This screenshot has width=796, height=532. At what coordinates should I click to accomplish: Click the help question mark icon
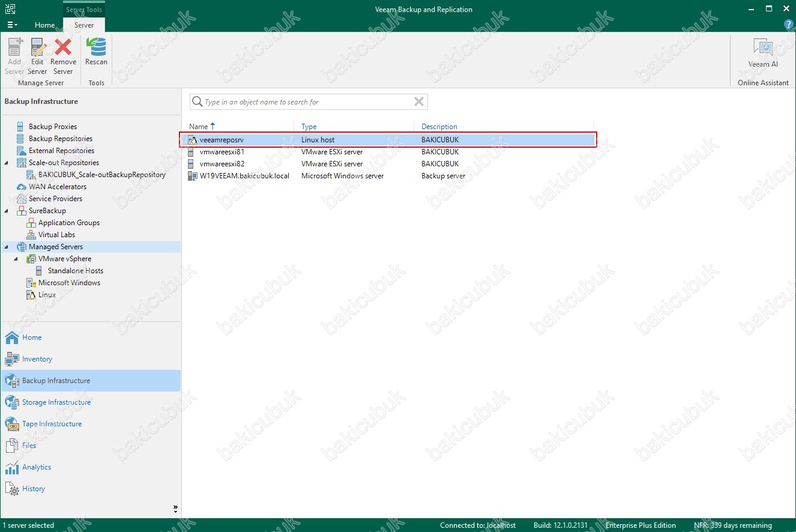pos(789,25)
